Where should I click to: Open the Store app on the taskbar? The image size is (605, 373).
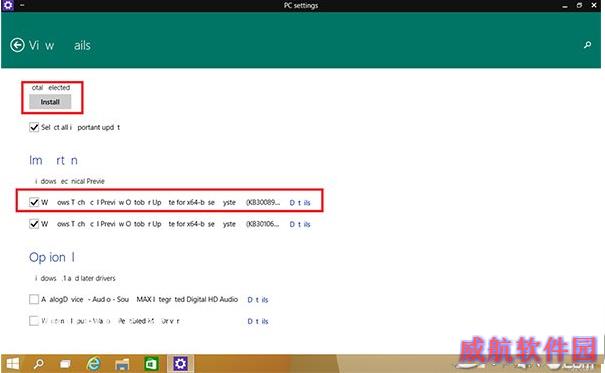click(151, 364)
